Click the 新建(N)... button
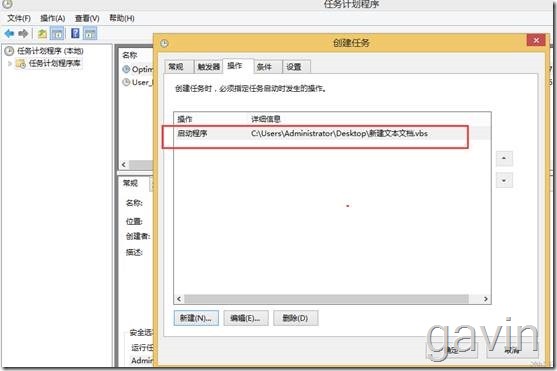Image resolution: width=557 pixels, height=371 pixels. 196,318
